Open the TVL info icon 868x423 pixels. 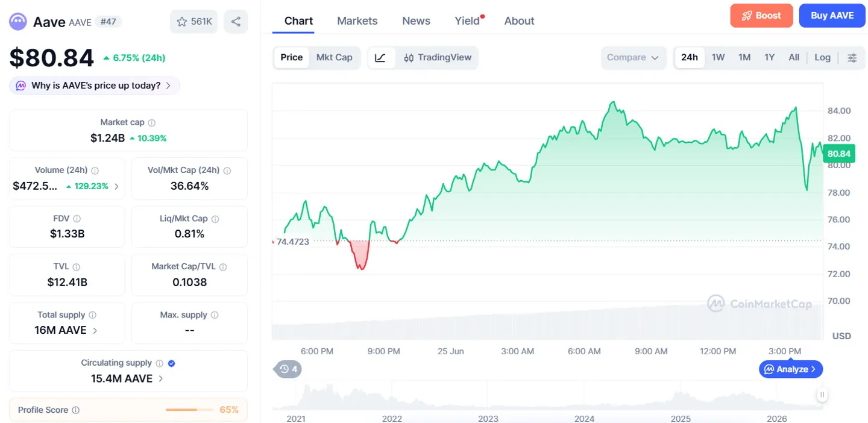point(76,267)
